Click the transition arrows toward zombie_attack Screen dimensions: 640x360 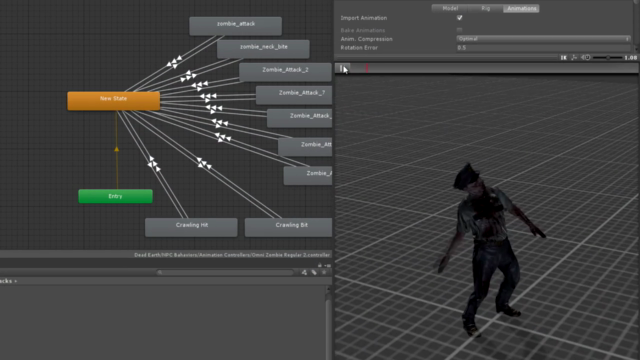click(175, 62)
